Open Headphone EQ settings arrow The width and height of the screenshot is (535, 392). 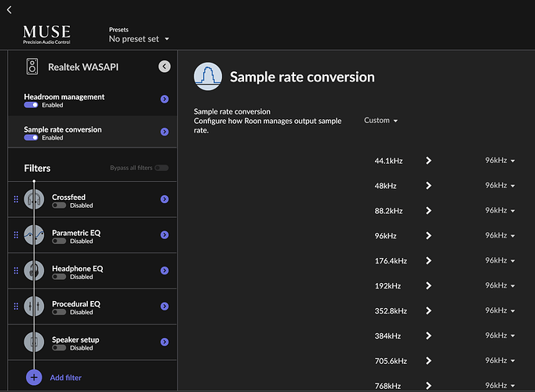[165, 270]
